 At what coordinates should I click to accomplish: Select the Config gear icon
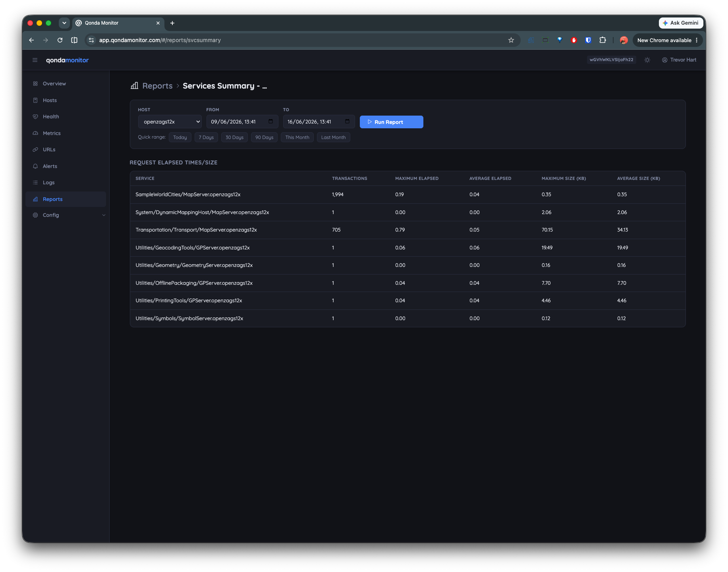coord(35,215)
